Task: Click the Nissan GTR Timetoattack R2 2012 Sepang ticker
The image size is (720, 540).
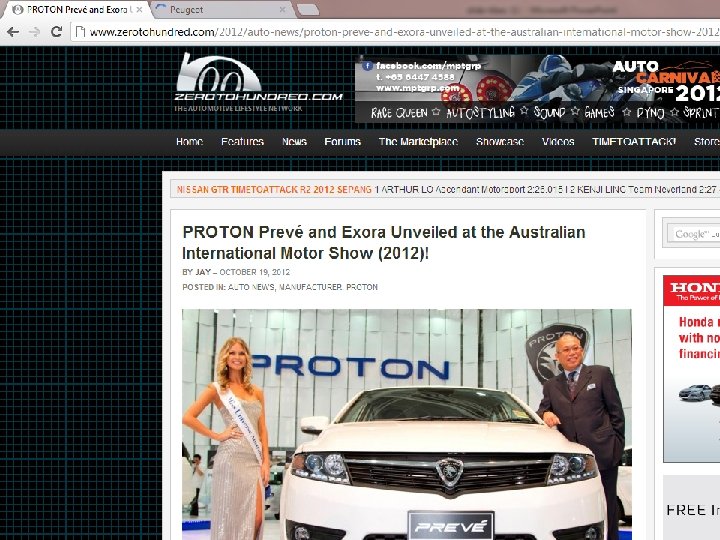Action: 274,189
